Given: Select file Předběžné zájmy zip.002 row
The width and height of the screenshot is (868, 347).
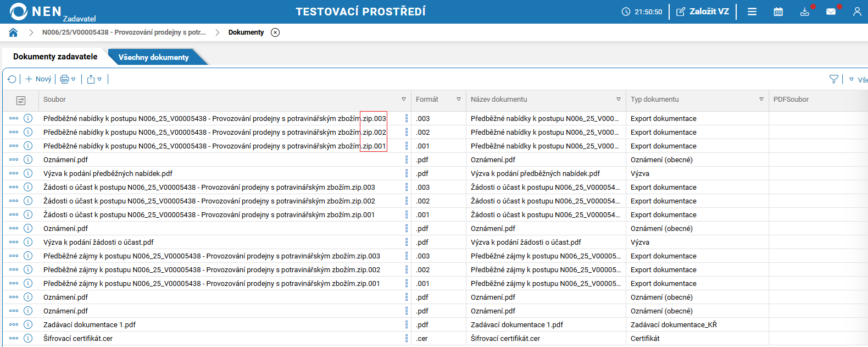Looking at the screenshot, I should [x=212, y=269].
